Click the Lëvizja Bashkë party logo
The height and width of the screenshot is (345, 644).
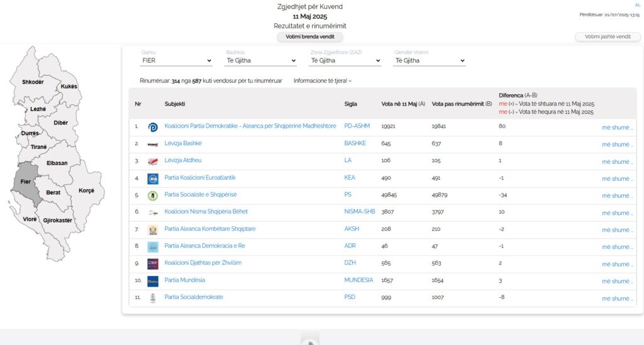153,144
